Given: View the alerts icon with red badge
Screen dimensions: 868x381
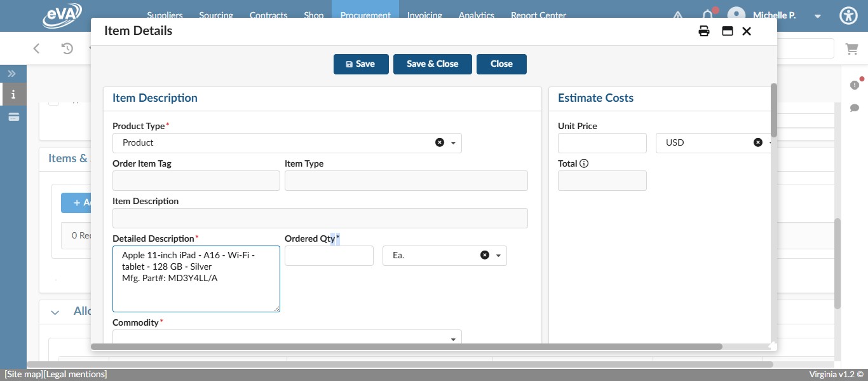Looking at the screenshot, I should 855,85.
